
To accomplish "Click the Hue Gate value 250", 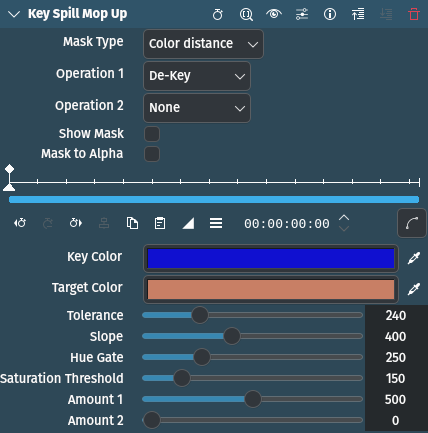I will (396, 357).
